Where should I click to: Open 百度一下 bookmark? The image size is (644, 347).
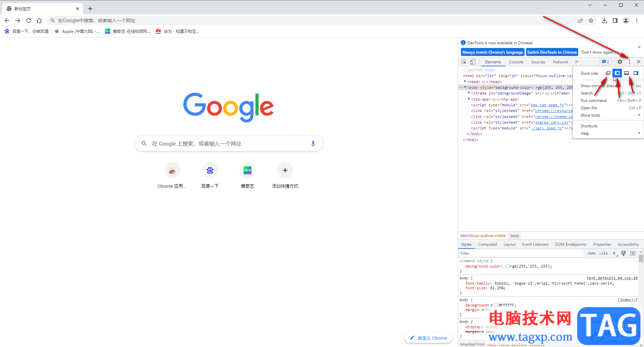click(x=27, y=31)
